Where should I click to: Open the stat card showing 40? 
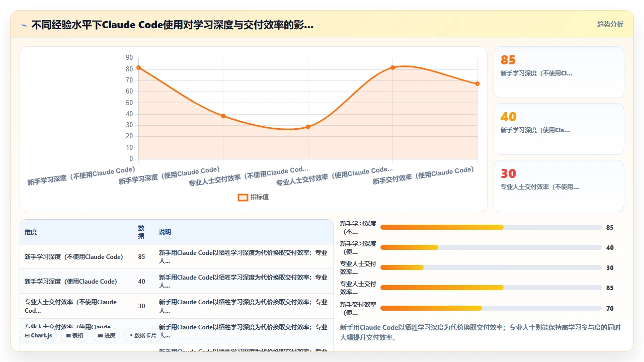558,129
